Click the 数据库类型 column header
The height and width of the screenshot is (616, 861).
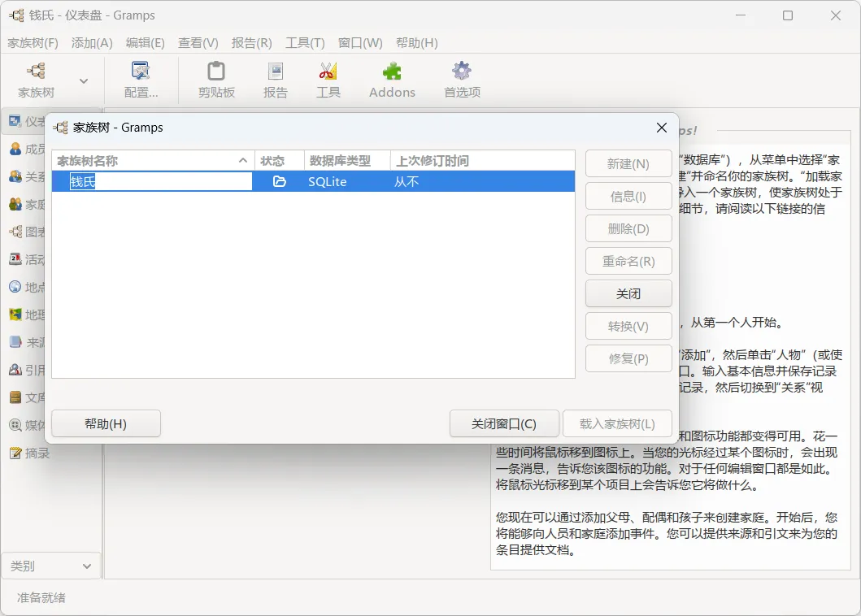tap(347, 161)
